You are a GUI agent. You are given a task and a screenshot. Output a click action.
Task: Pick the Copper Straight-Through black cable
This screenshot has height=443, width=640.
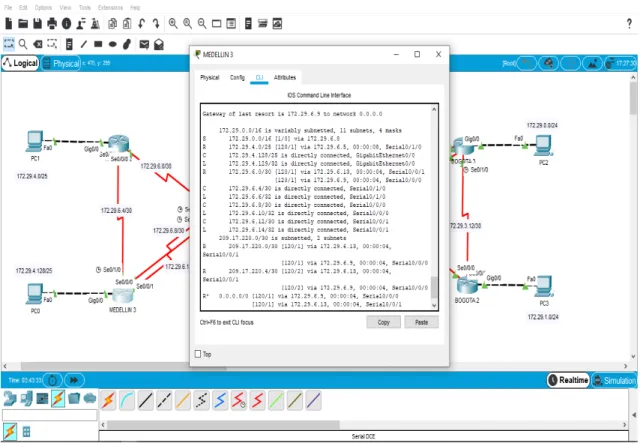145,400
